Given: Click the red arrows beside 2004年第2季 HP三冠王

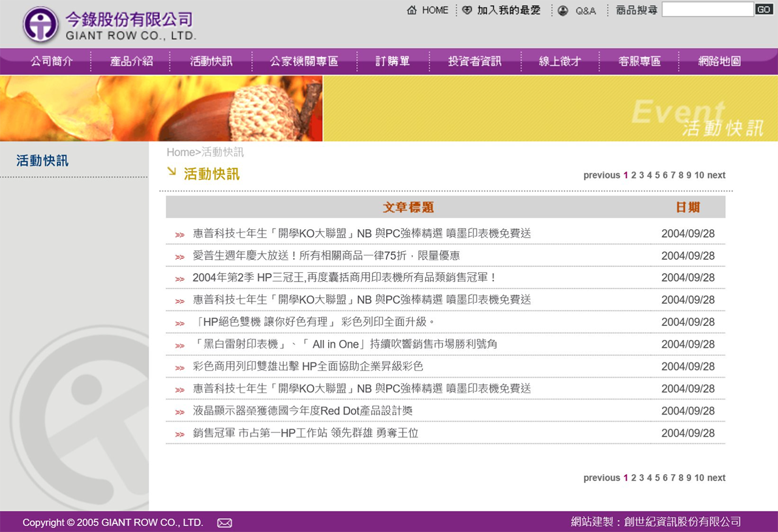Looking at the screenshot, I should click(180, 279).
